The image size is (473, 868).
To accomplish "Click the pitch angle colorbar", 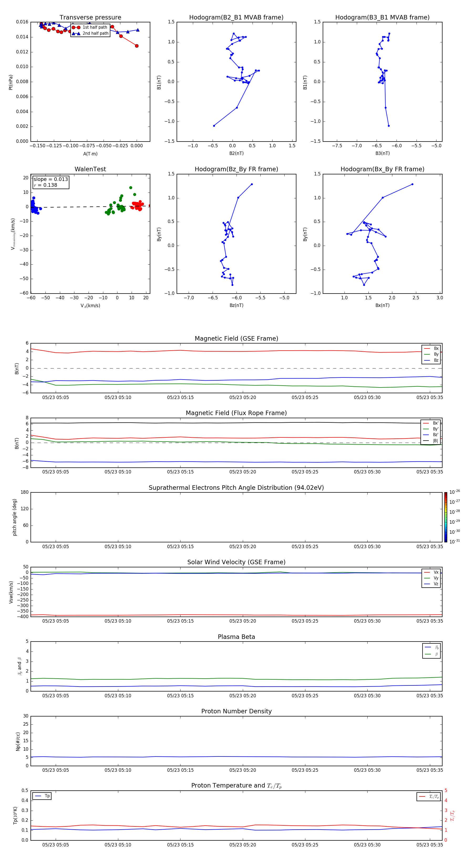I will pos(446,517).
